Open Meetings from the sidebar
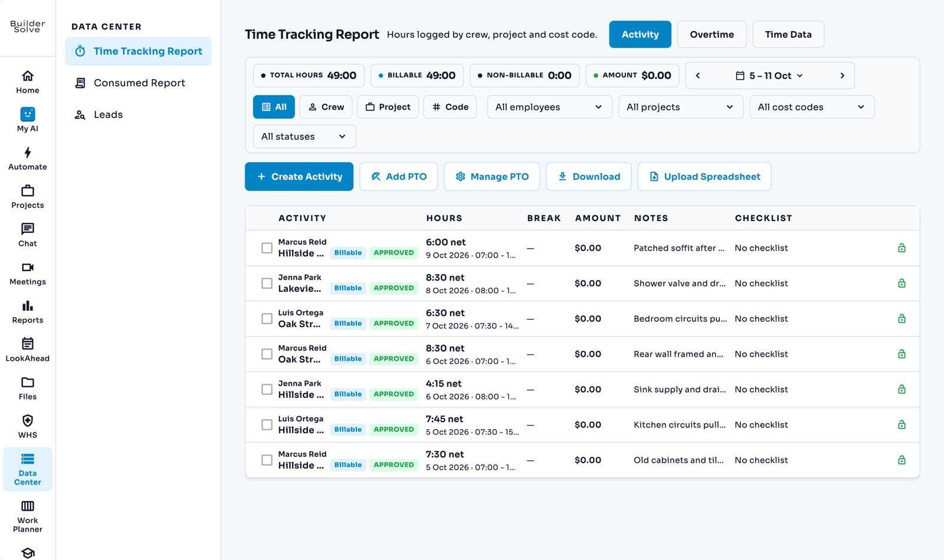944x560 pixels. pos(28,274)
